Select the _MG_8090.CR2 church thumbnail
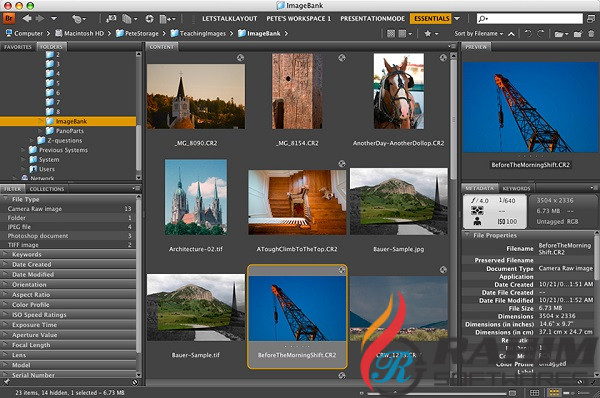Screen dimensions: 600x398 click(196, 96)
